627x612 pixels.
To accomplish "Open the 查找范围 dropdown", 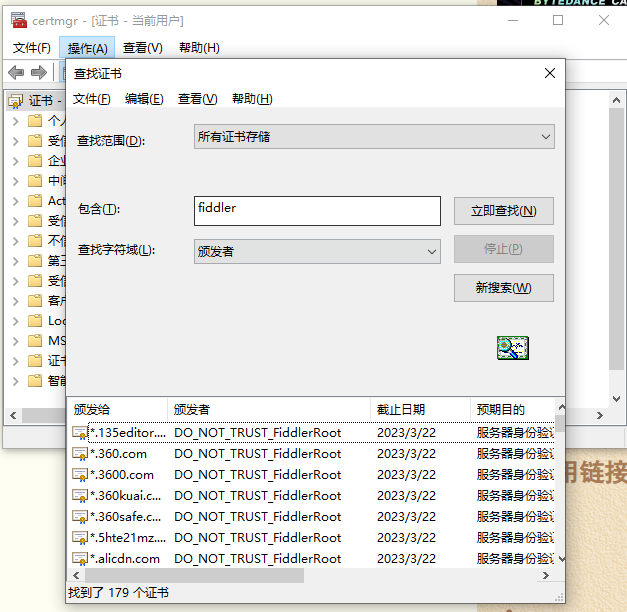I will [374, 137].
